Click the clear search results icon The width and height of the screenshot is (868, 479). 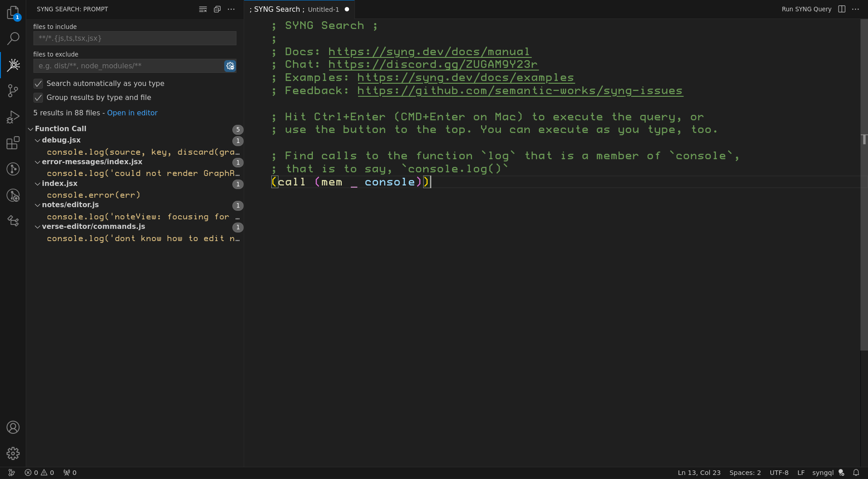pyautogui.click(x=203, y=9)
